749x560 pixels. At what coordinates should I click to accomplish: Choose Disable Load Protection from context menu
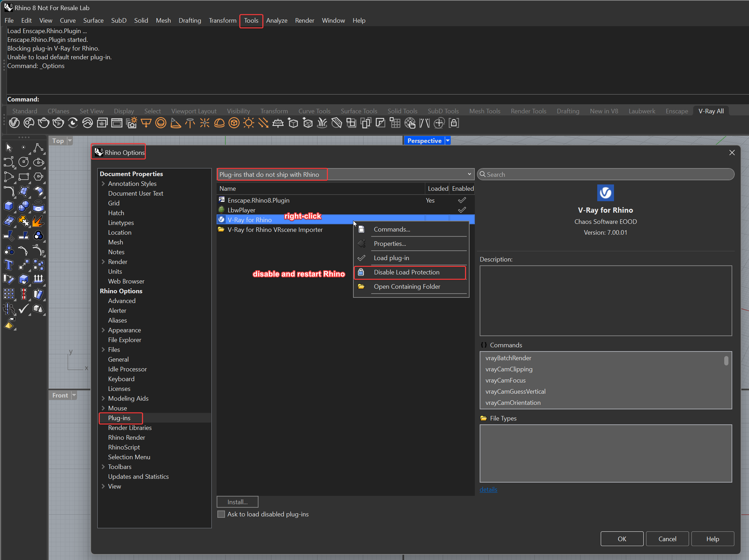(x=411, y=272)
